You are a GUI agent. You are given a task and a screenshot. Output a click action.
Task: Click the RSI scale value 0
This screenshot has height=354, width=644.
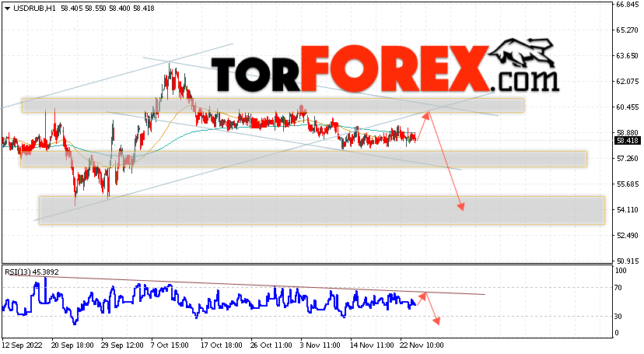tap(617, 333)
